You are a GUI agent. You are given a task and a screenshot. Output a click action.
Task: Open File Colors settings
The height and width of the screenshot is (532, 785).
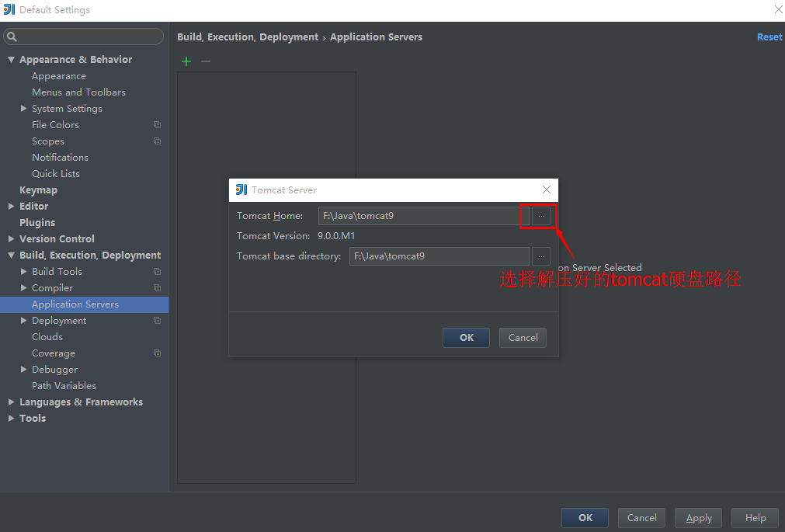(56, 125)
